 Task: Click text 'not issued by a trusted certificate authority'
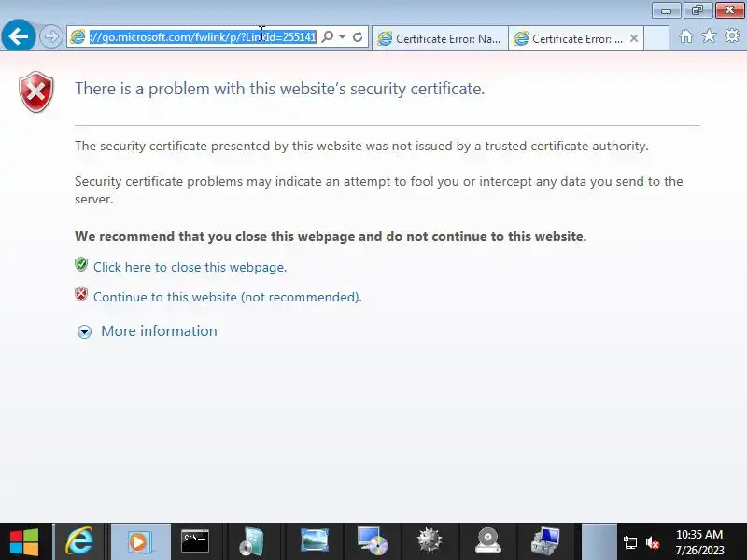pyautogui.click(x=520, y=146)
